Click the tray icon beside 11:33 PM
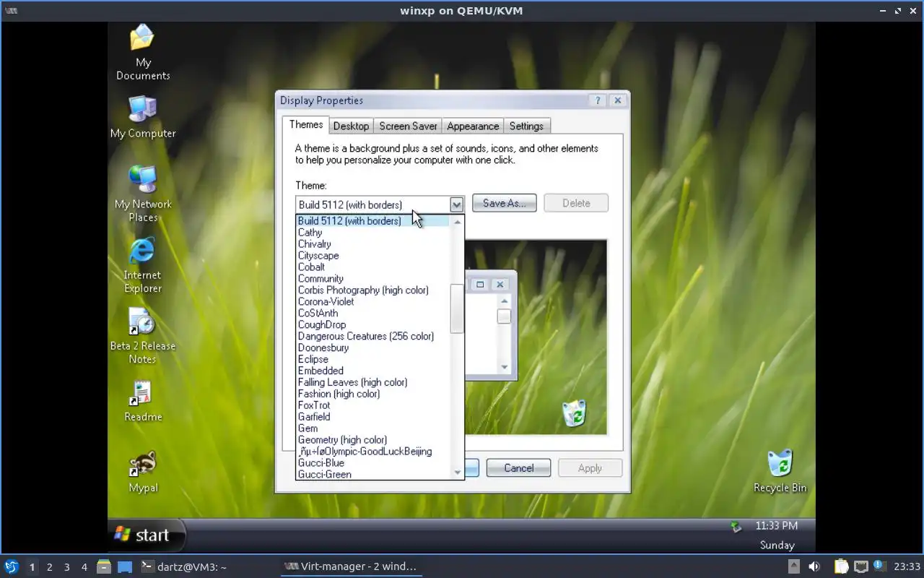 coord(736,527)
